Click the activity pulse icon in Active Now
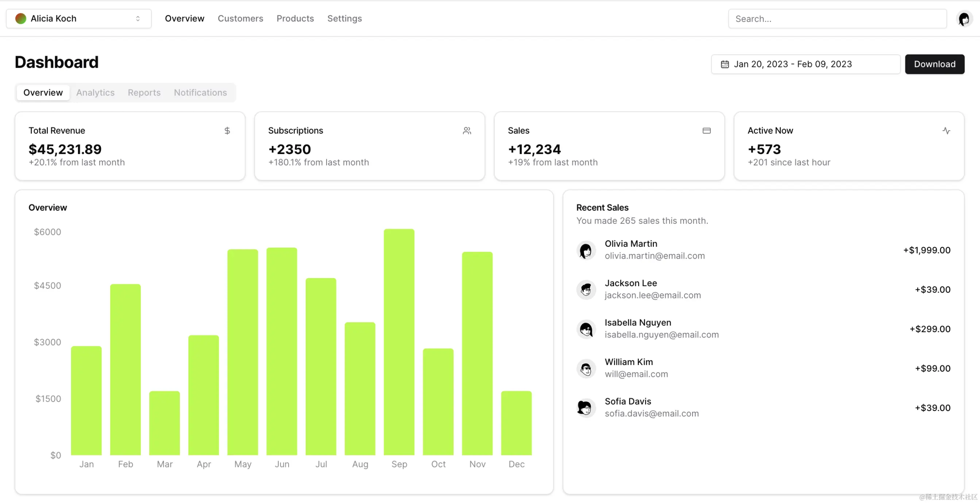 point(946,131)
